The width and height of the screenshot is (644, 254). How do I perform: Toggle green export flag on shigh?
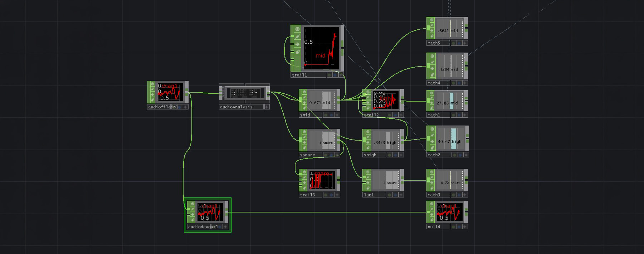pyautogui.click(x=389, y=155)
